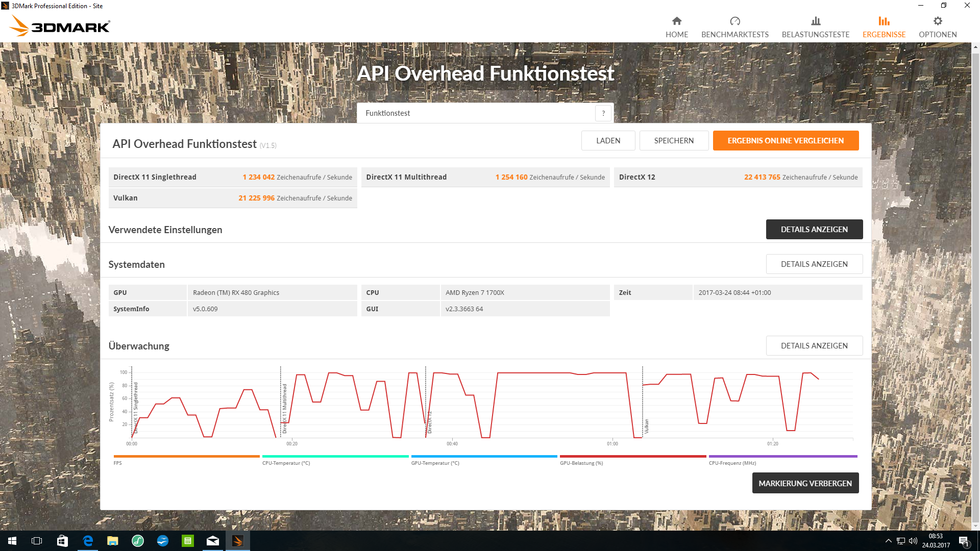Image resolution: width=980 pixels, height=551 pixels.
Task: Open Windows Store taskbar icon
Action: pyautogui.click(x=62, y=541)
